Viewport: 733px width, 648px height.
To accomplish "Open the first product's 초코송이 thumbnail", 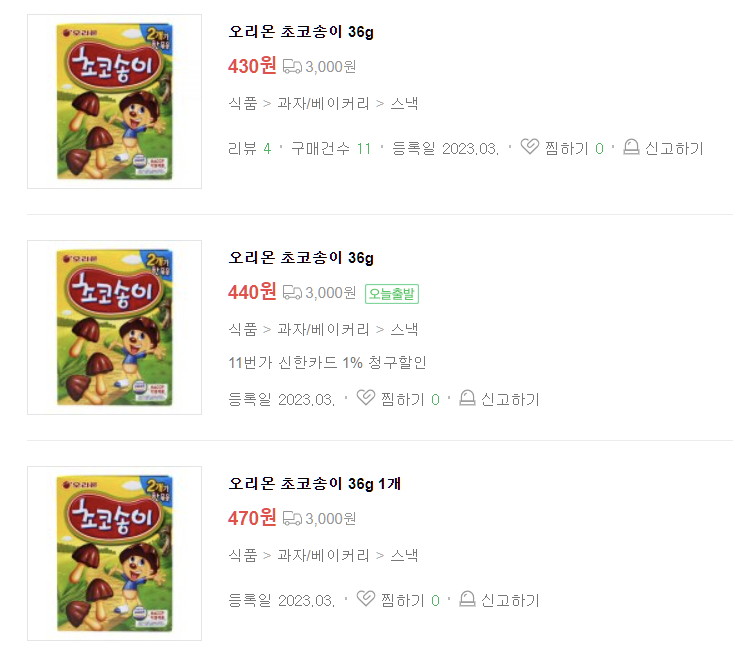I will pos(115,101).
